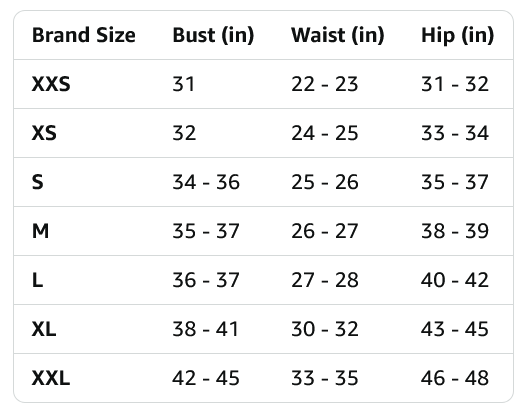Screen dimensions: 522x412
Task: Click the L waist value 27 - 28
Action: click(x=325, y=280)
